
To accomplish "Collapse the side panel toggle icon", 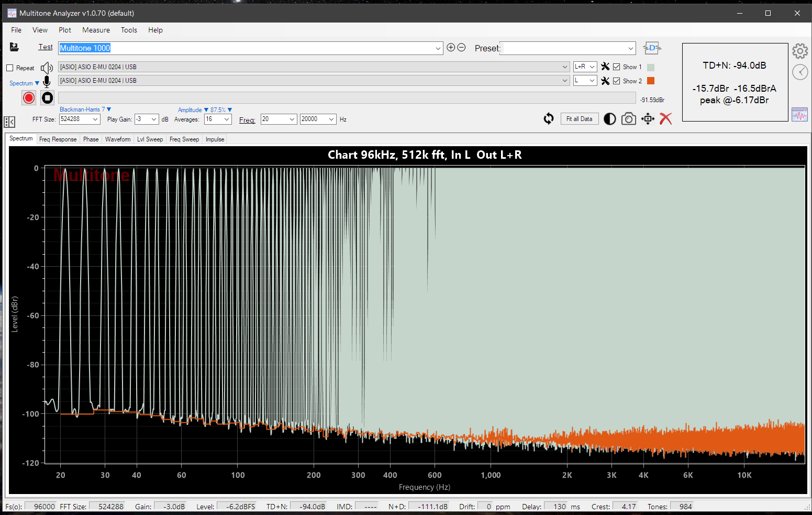I will click(9, 122).
